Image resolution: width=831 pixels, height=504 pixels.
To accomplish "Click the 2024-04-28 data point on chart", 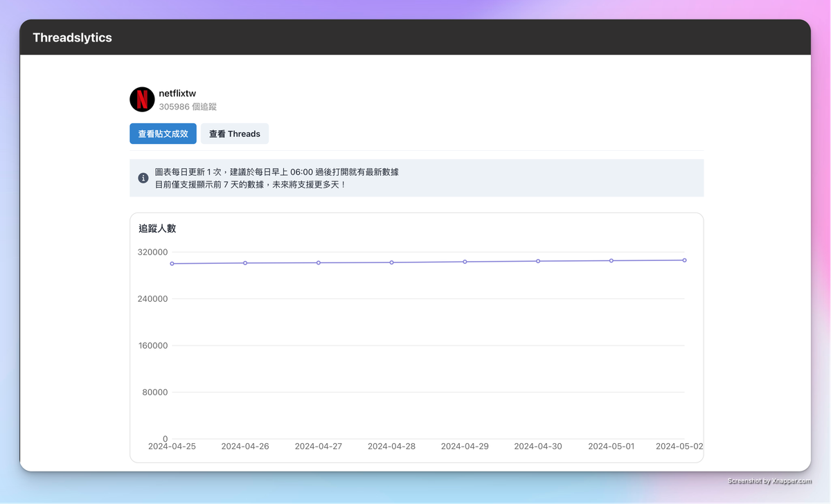I will (391, 262).
